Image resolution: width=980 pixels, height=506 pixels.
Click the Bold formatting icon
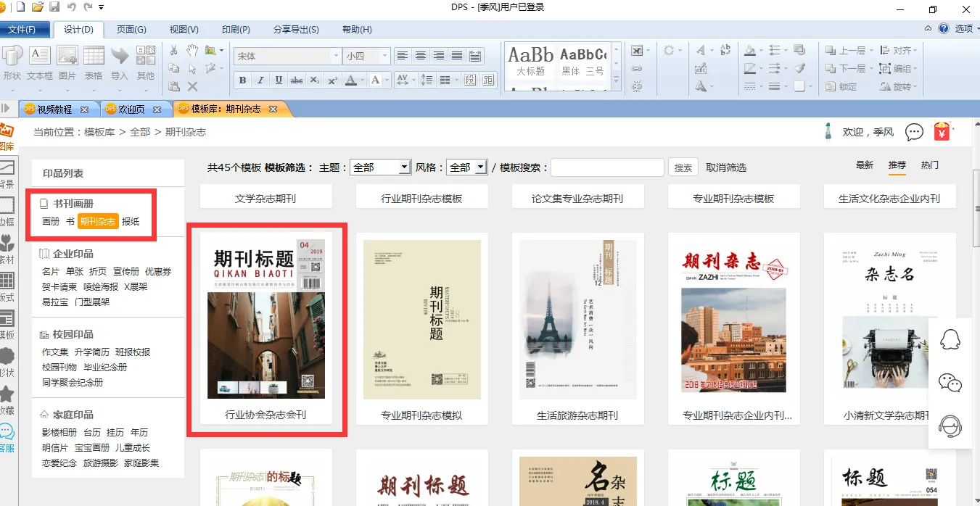(x=243, y=80)
